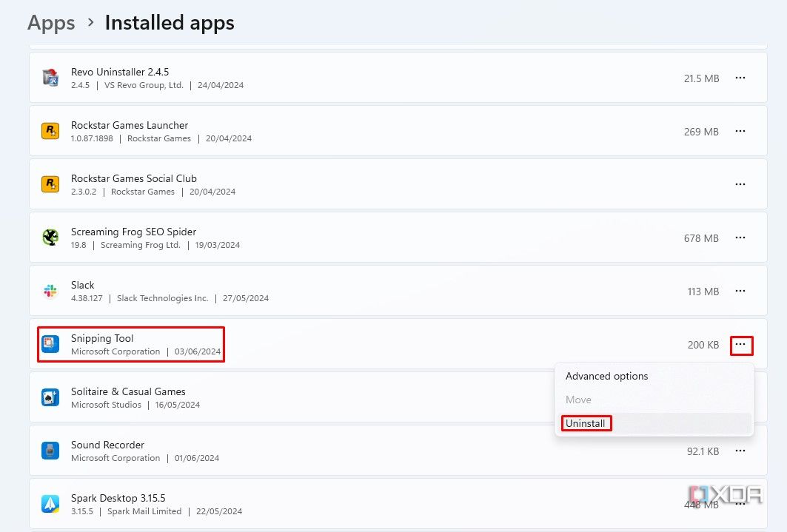
Task: Expand options menu for Screaming Frog SEO Spider
Action: [740, 238]
